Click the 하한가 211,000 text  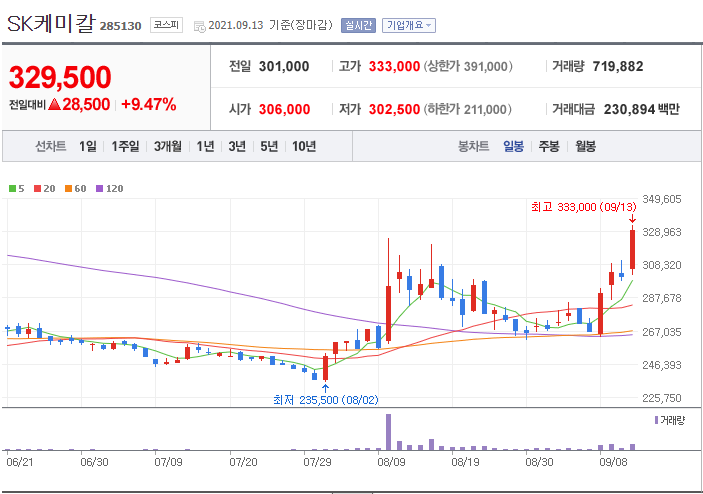[x=468, y=109]
